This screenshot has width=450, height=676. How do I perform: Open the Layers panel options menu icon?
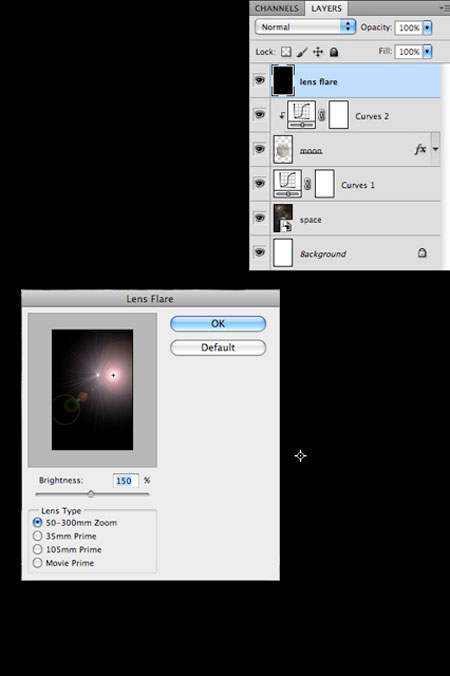(444, 8)
